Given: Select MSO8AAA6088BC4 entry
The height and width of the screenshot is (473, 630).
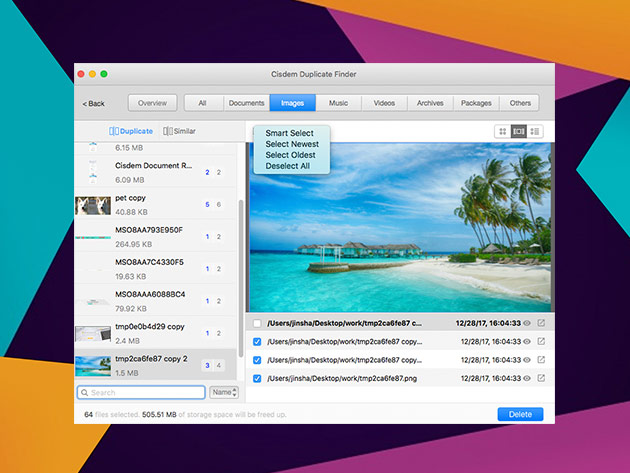Looking at the screenshot, I should tap(155, 301).
